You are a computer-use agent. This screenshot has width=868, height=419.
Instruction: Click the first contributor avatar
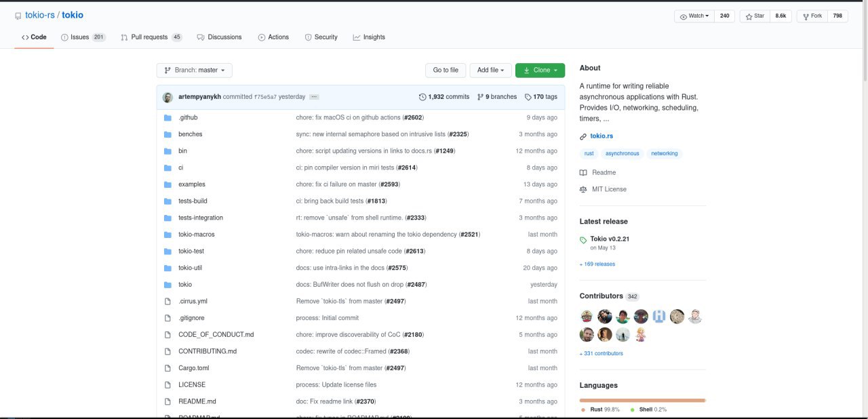(587, 316)
